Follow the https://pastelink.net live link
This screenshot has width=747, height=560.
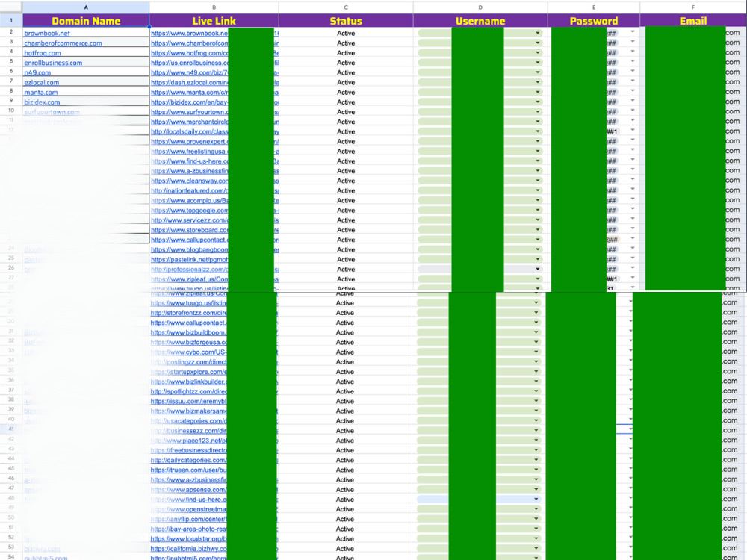click(x=190, y=260)
